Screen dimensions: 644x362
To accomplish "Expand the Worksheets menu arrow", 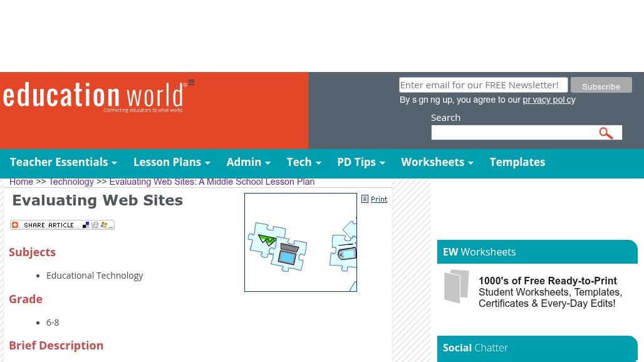I will pyautogui.click(x=470, y=163).
